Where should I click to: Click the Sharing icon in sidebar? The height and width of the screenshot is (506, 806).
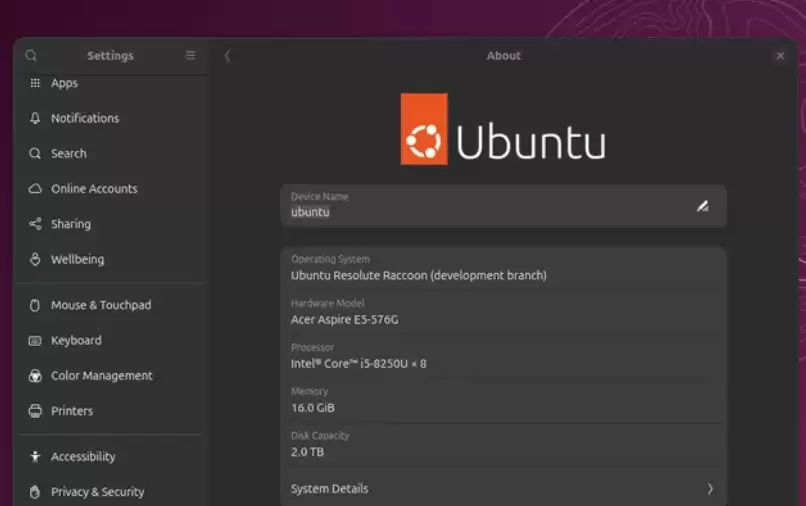pyautogui.click(x=35, y=224)
